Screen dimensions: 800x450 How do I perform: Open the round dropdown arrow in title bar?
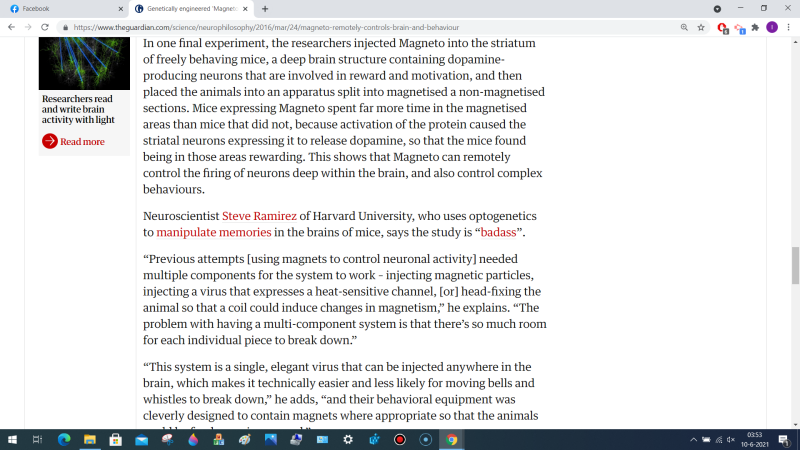[x=717, y=9]
